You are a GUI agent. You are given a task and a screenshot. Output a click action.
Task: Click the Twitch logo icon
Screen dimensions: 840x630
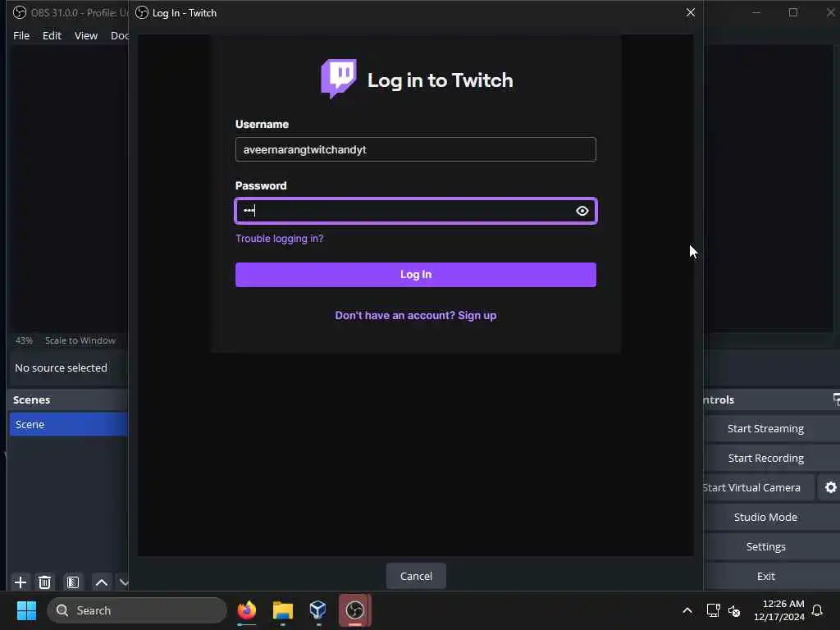point(339,79)
